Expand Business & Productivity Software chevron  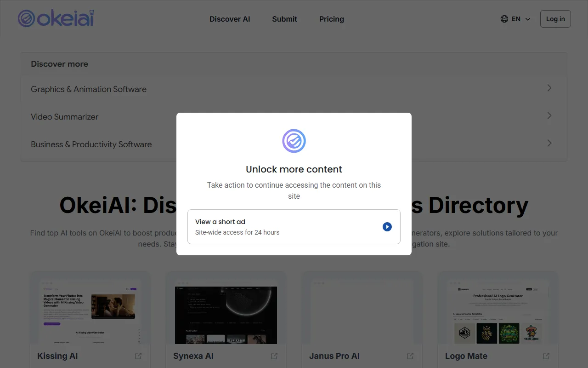pos(549,144)
